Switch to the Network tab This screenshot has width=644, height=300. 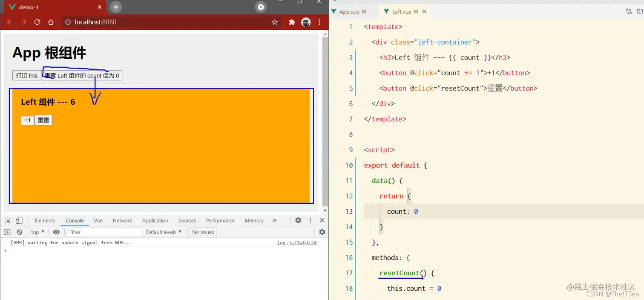[123, 220]
